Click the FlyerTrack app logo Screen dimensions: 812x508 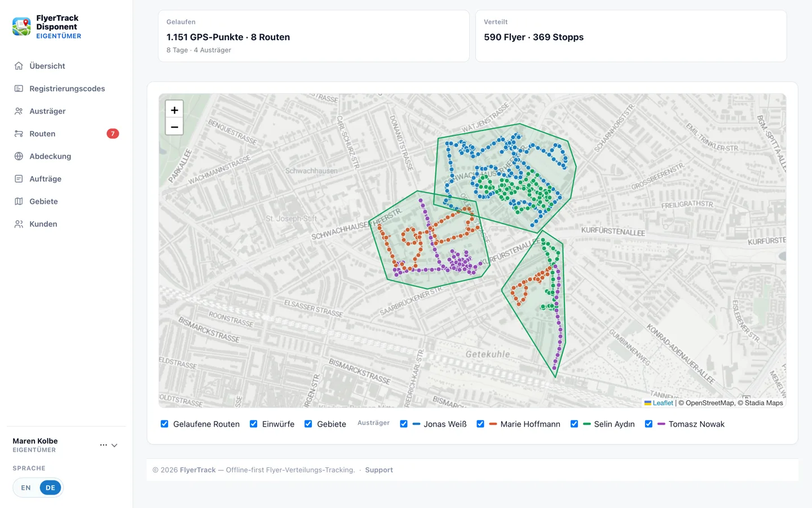pyautogui.click(x=21, y=27)
